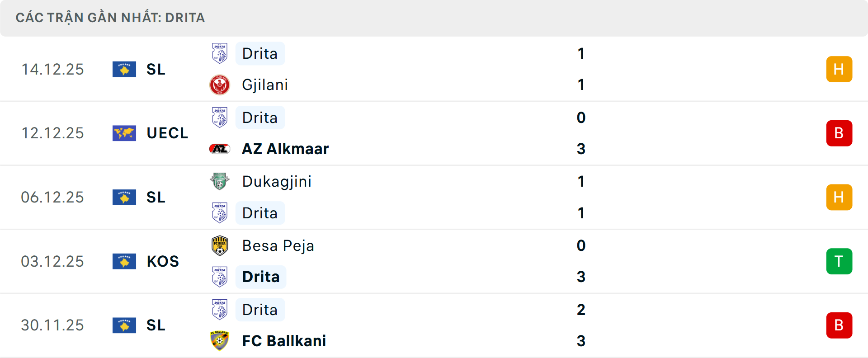Click the section header about Drita's recent matches

pos(110,18)
